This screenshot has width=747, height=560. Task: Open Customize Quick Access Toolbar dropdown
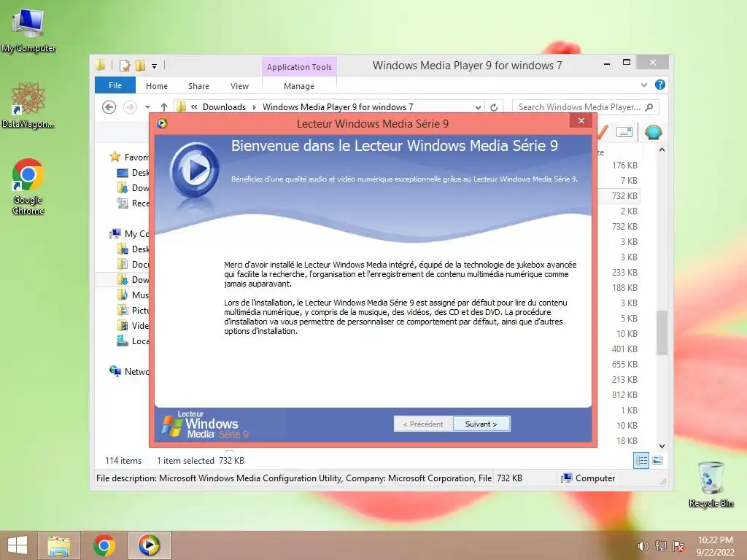pyautogui.click(x=155, y=66)
